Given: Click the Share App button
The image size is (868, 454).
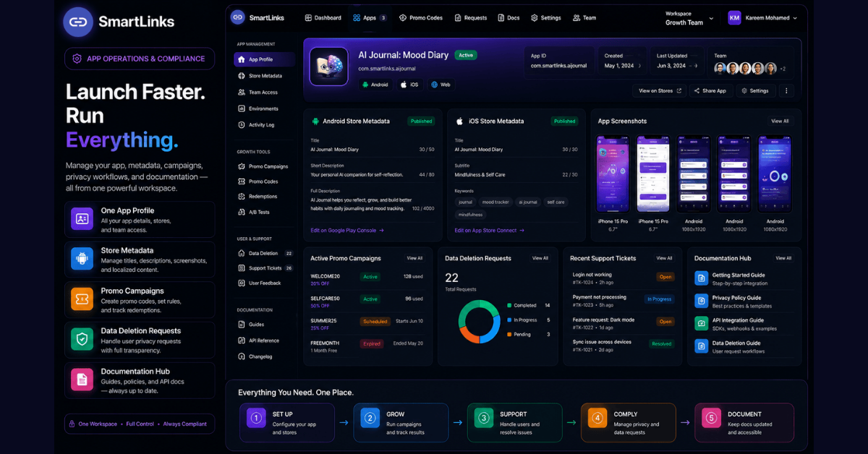Looking at the screenshot, I should 711,91.
